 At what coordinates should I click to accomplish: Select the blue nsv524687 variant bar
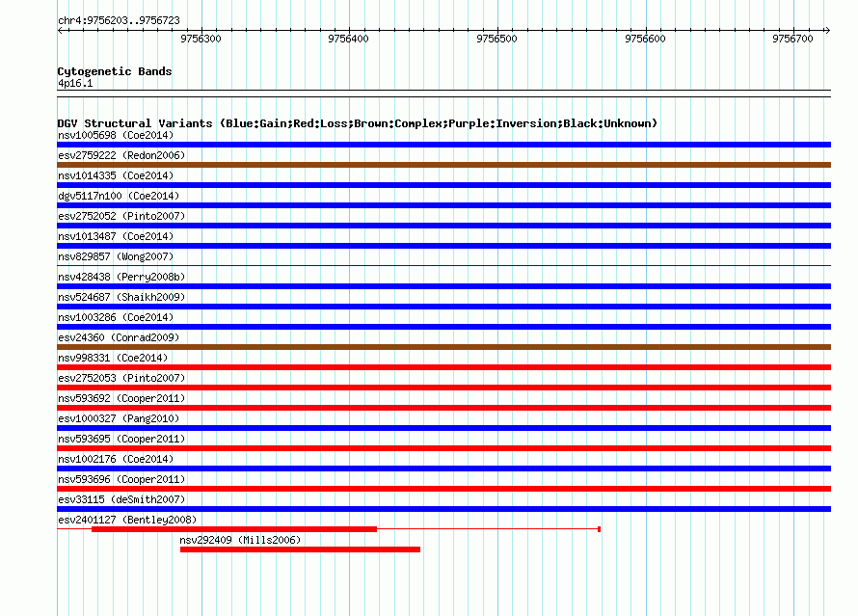[443, 307]
